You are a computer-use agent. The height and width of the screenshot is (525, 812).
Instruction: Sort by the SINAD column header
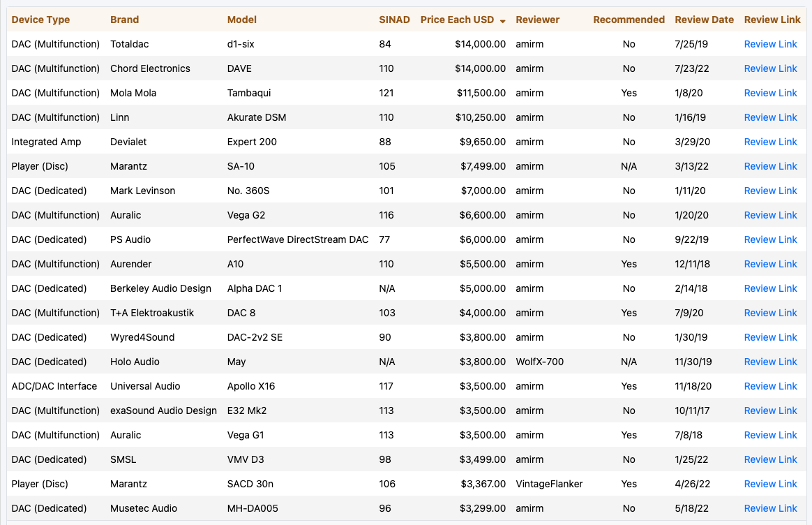394,20
